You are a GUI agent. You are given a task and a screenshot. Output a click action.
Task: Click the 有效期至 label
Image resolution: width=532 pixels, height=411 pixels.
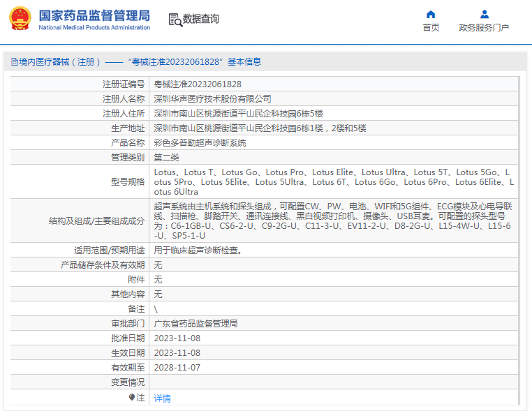pyautogui.click(x=128, y=367)
